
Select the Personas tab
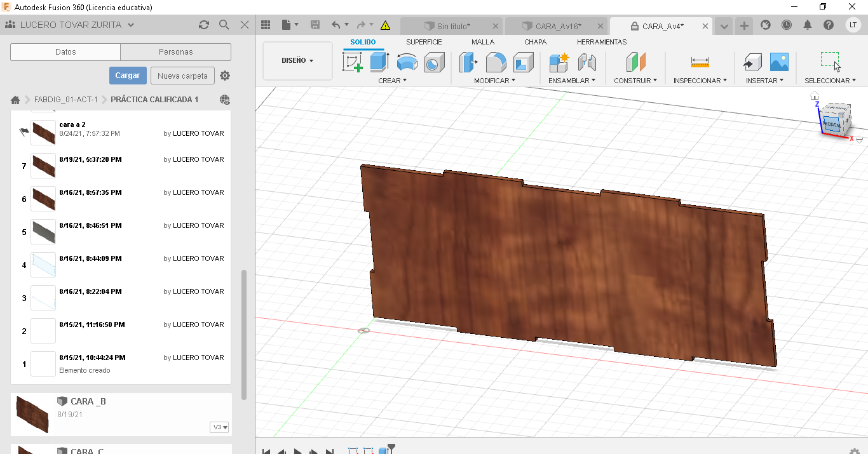tap(175, 52)
